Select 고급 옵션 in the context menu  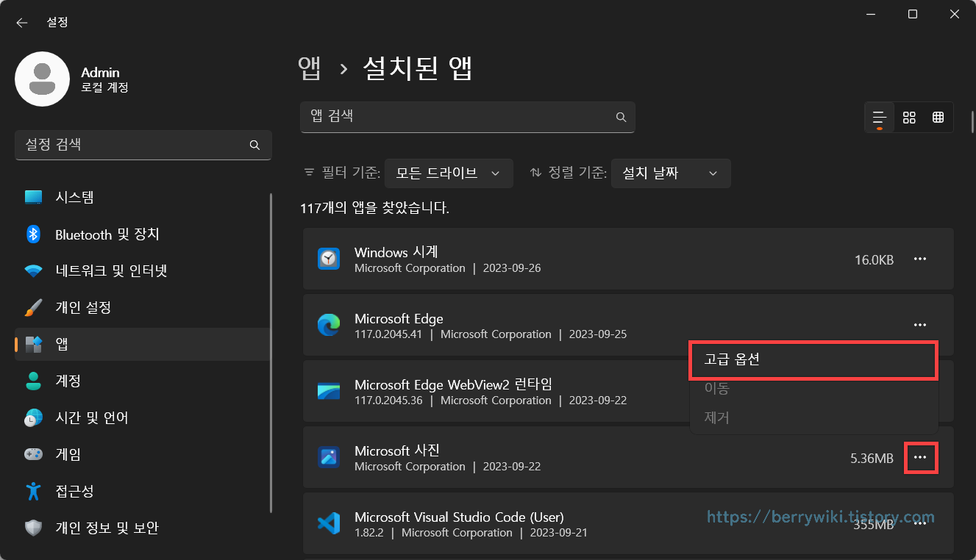pyautogui.click(x=813, y=360)
